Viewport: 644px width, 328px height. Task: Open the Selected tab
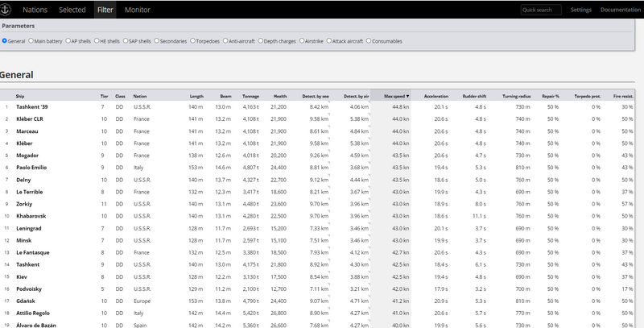coord(72,10)
